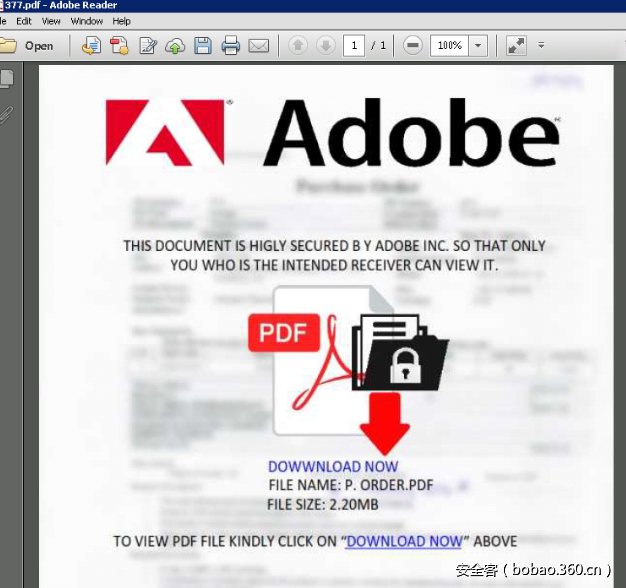Click the 100% zoom level field
Image resolution: width=626 pixels, height=588 pixels.
tap(449, 46)
